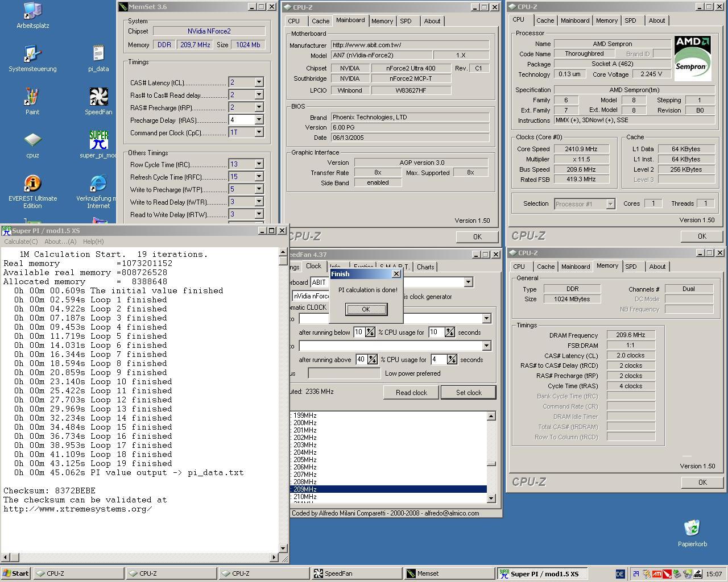
Task: Click OK in the Memory timings CPU-Z window
Action: click(x=702, y=483)
